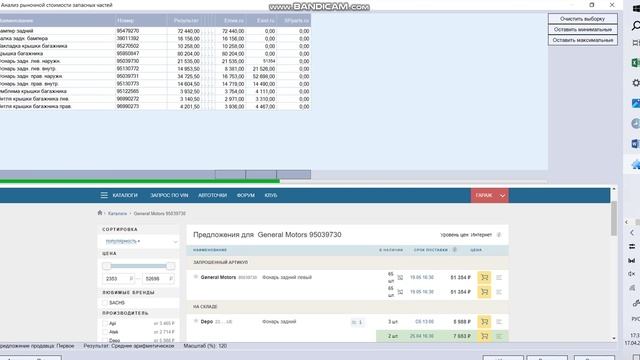Open the Photos app in the taskbar
The height and width of the screenshot is (360, 640).
point(636,103)
